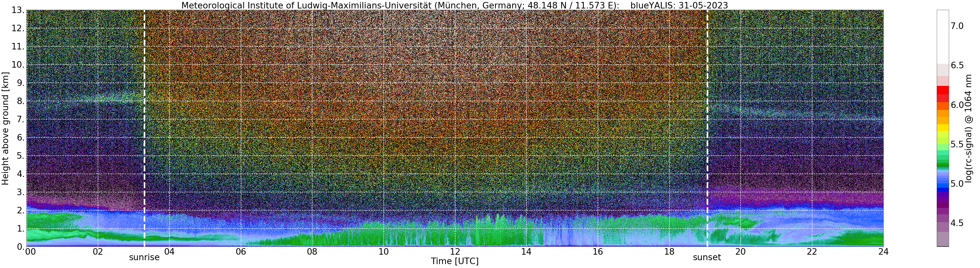This screenshot has height=268, width=980.
Task: Click the colorbar '5.5' tick label
Action: click(957, 144)
